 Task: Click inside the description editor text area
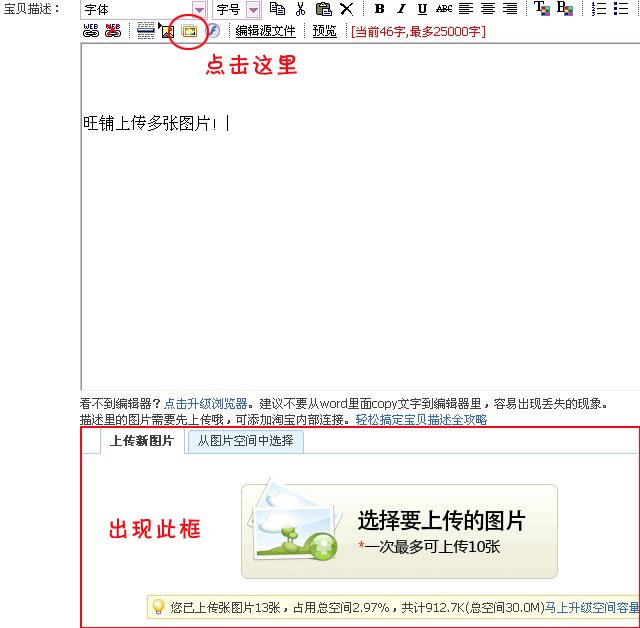[x=360, y=216]
